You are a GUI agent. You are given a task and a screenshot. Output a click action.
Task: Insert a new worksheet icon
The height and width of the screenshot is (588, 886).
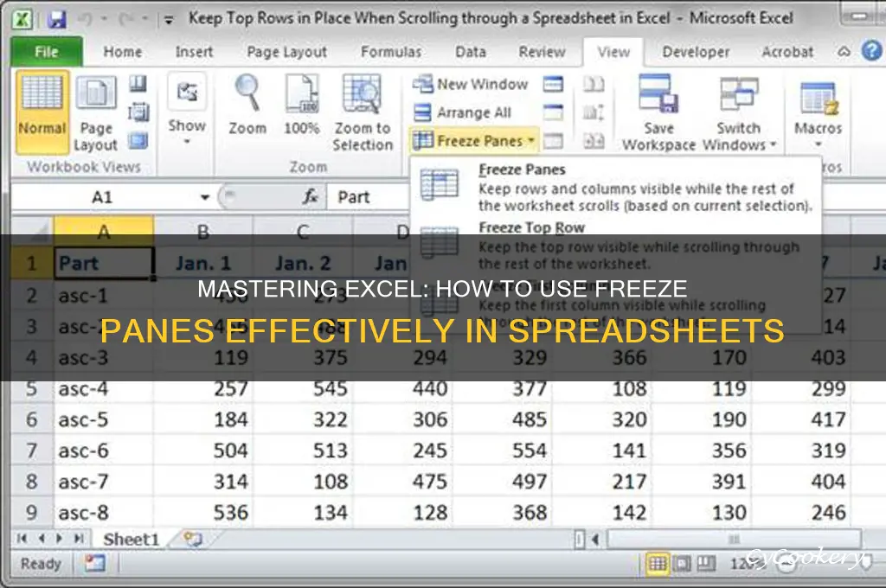coord(193,540)
